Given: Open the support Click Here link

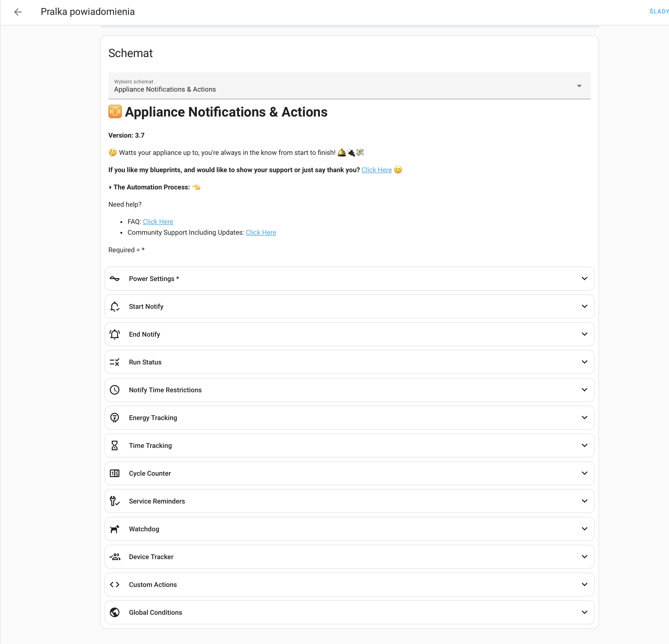Looking at the screenshot, I should click(x=376, y=170).
